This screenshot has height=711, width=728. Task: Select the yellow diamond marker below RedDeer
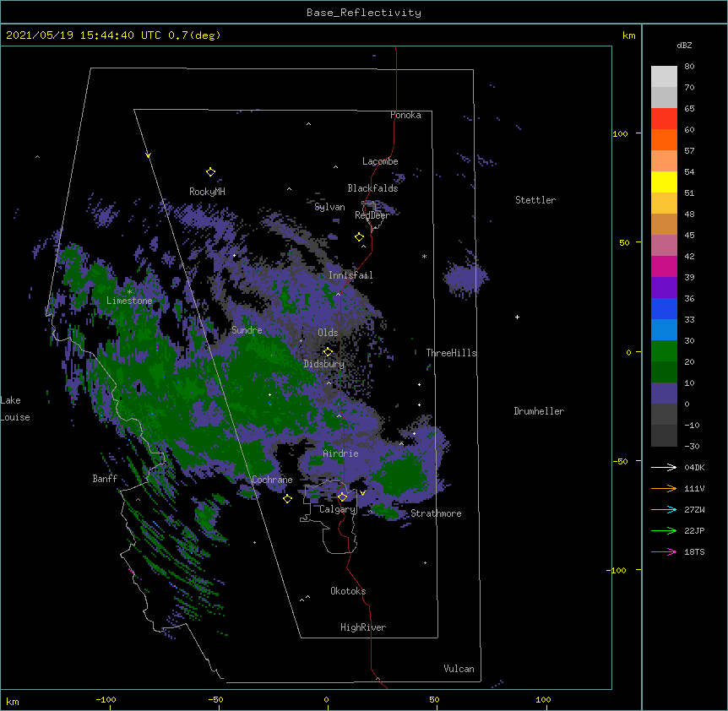point(360,237)
